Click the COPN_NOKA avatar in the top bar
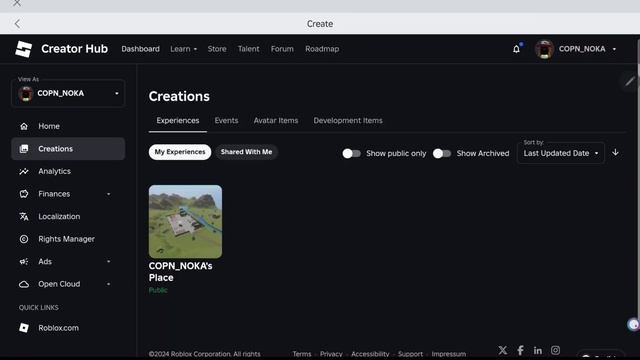Image resolution: width=640 pixels, height=360 pixels. tap(544, 49)
